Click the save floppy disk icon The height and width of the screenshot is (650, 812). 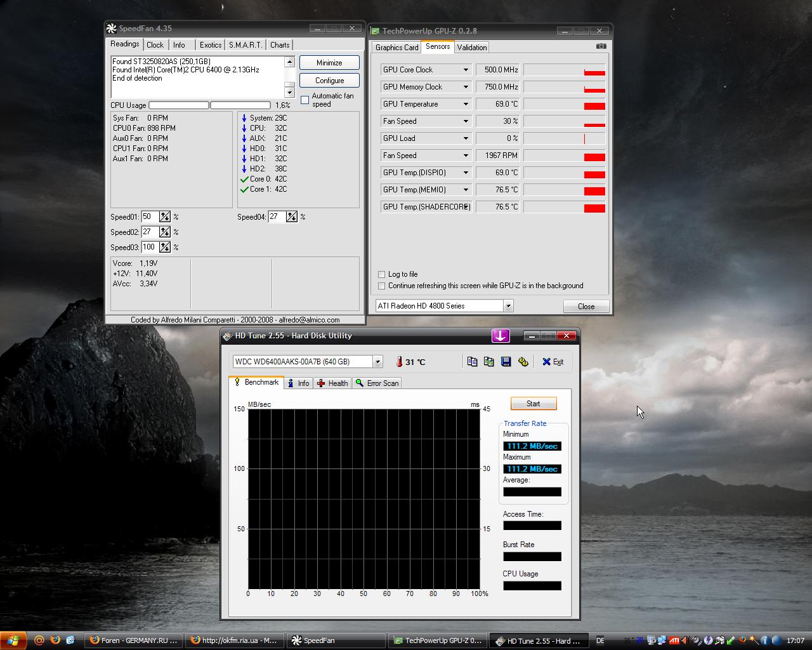(x=506, y=362)
